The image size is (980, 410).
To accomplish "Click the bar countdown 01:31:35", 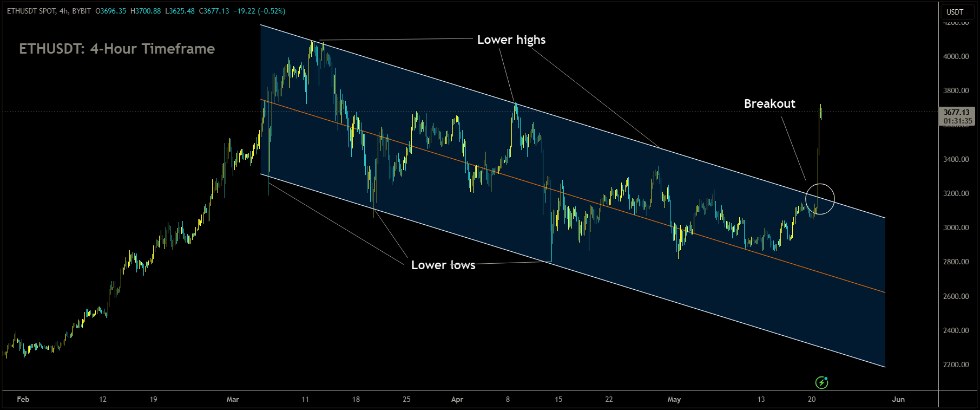I will click(957, 121).
